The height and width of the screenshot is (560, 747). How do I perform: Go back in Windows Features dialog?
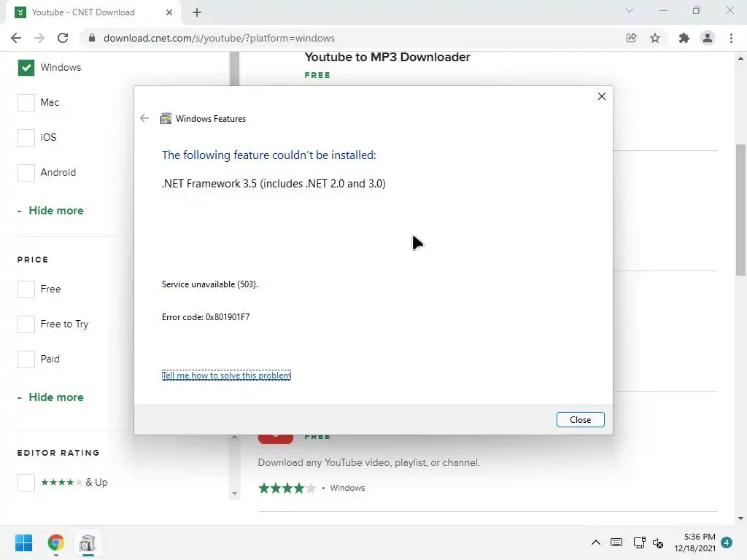pyautogui.click(x=144, y=118)
